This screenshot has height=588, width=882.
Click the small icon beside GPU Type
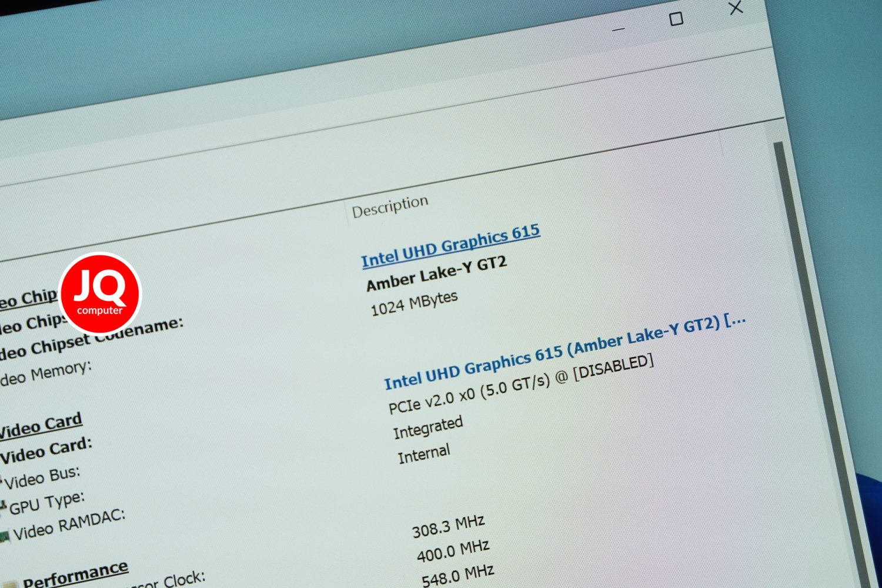pos(3,507)
